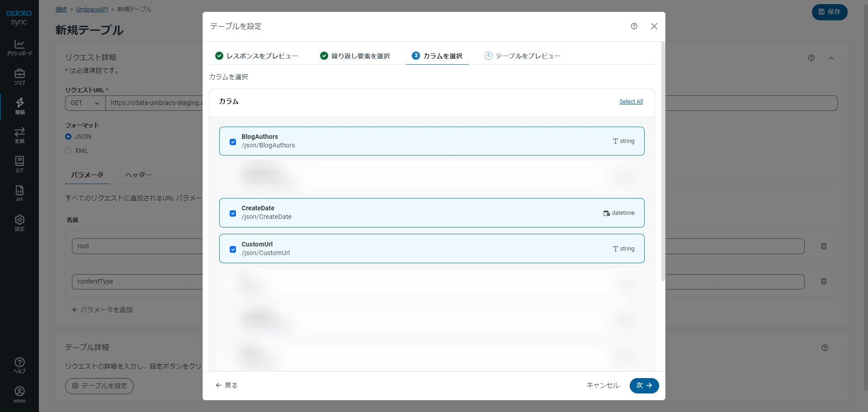Image resolution: width=868 pixels, height=412 pixels.
Task: Open the GET method dropdown
Action: coord(85,103)
